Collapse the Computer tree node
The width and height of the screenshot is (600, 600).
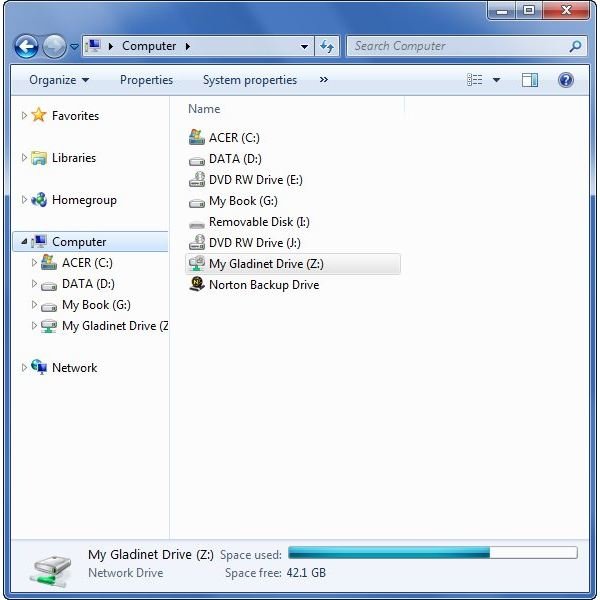tap(24, 241)
